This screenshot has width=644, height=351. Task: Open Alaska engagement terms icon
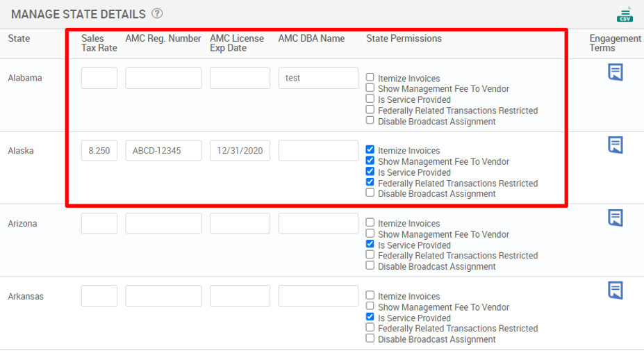click(x=616, y=145)
